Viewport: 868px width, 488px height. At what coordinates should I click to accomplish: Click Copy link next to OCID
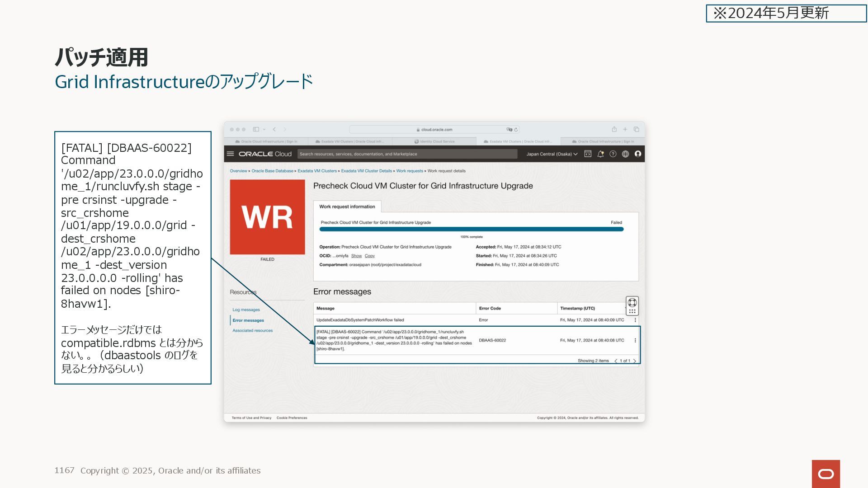(x=369, y=256)
